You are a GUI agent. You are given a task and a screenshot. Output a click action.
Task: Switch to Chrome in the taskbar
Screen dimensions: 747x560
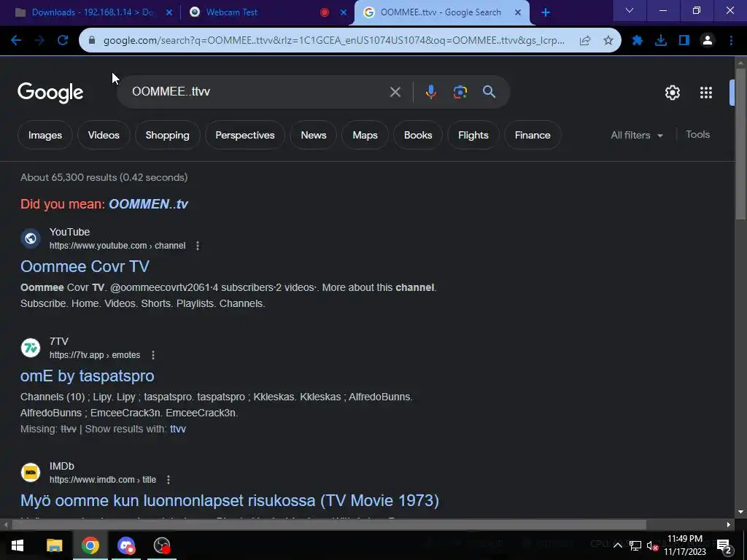click(90, 545)
